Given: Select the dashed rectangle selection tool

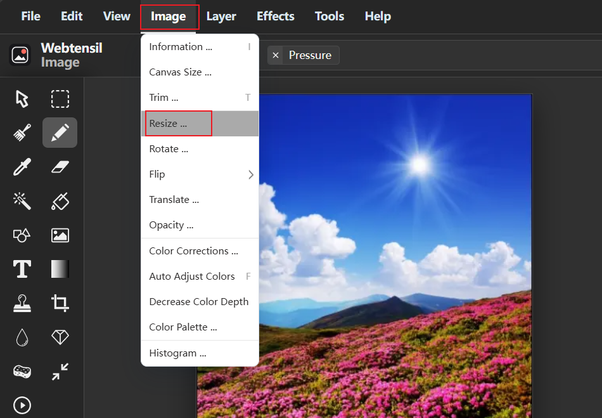Looking at the screenshot, I should coord(60,99).
